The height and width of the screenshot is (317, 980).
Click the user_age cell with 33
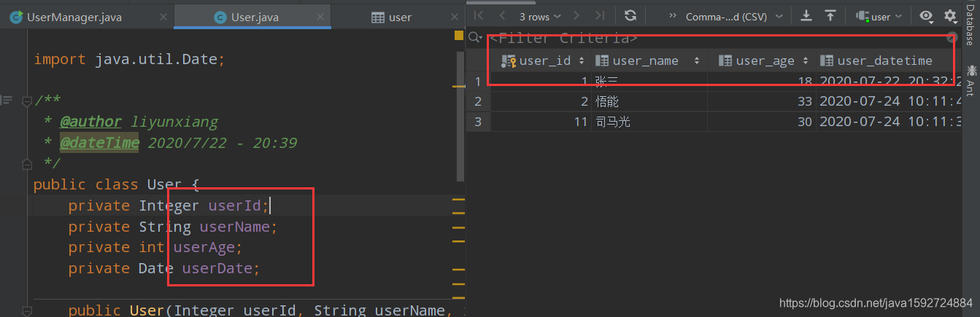point(761,101)
